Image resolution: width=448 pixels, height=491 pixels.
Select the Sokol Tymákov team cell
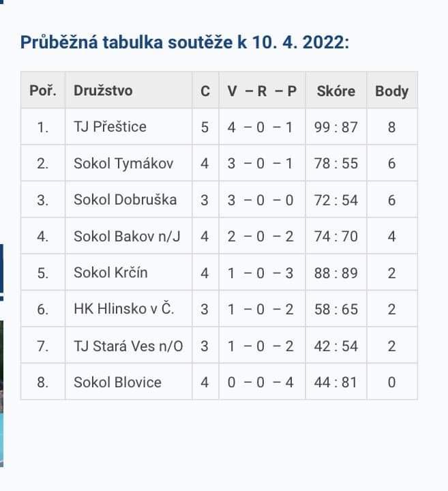pos(123,163)
